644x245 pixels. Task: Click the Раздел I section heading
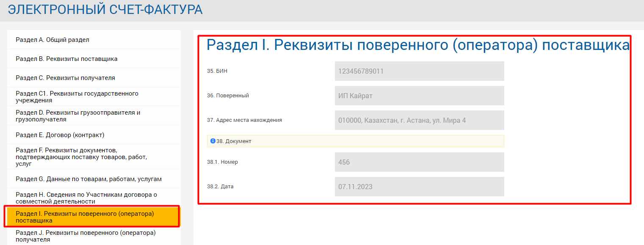click(418, 45)
